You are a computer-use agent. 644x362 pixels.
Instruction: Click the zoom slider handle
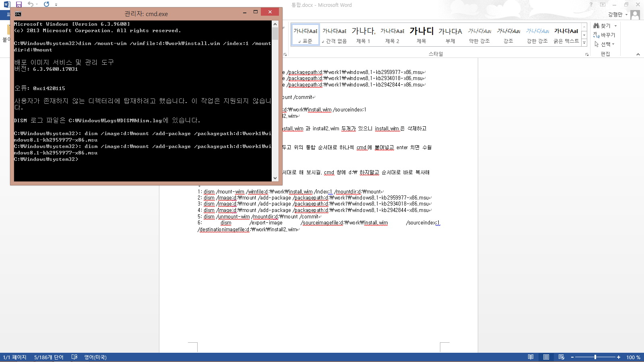click(595, 357)
